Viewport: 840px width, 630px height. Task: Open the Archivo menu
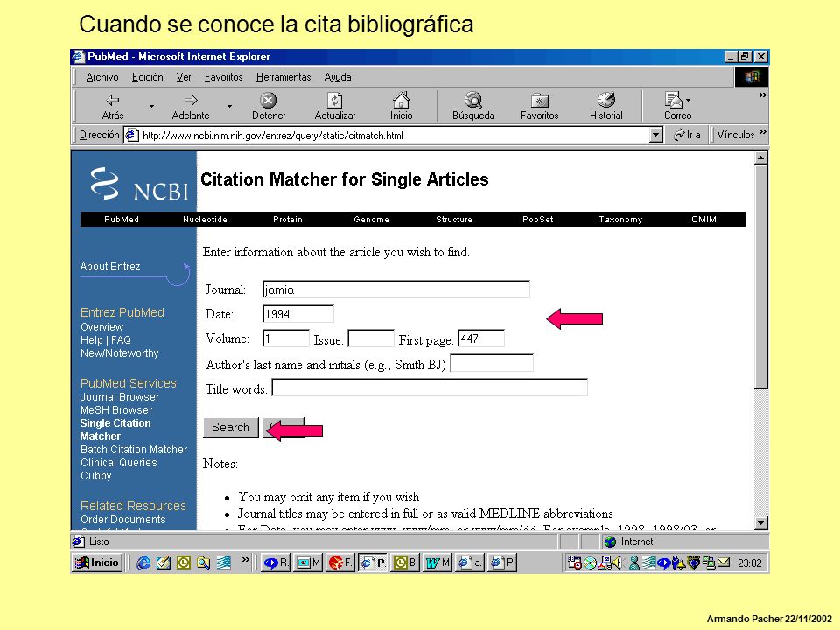[x=102, y=77]
